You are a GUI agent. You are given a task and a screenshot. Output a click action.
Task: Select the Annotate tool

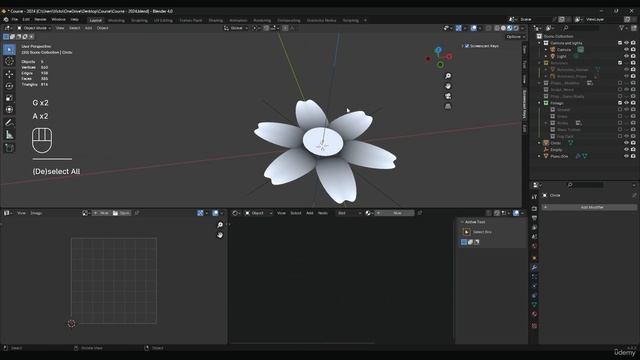pyautogui.click(x=9, y=122)
